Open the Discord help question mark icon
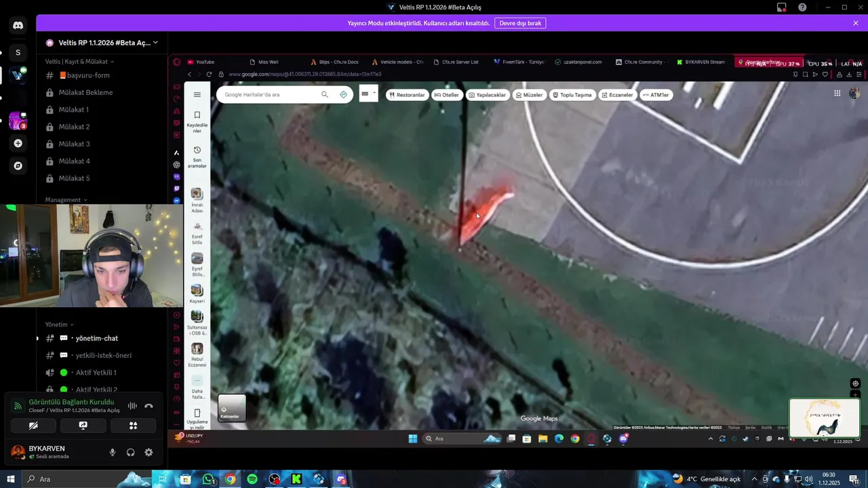Viewport: 868px width, 488px height. click(x=802, y=7)
